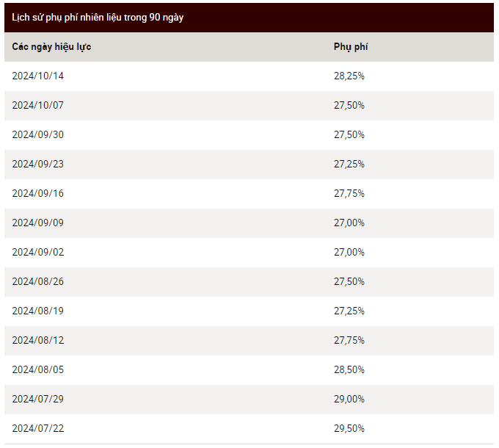Click the 27,25% value for 2024/08/19
The image size is (499, 448).
349,311
